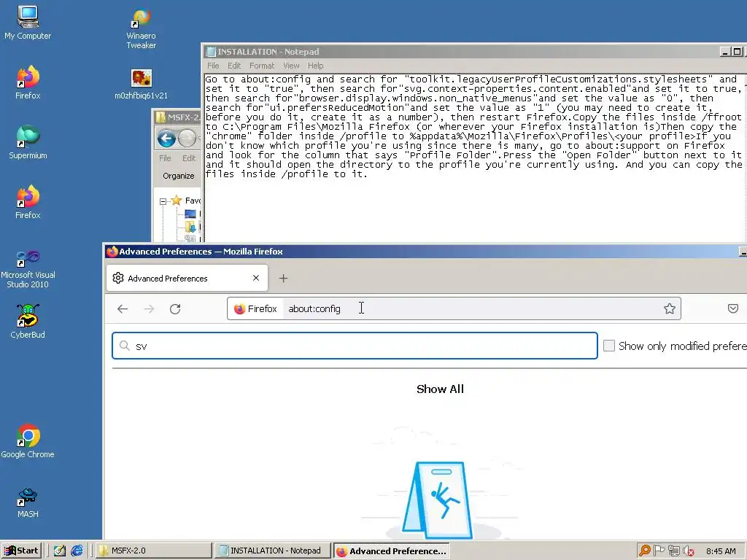
Task: Open File menu in MSFX-2.0 explorer window
Action: click(165, 158)
